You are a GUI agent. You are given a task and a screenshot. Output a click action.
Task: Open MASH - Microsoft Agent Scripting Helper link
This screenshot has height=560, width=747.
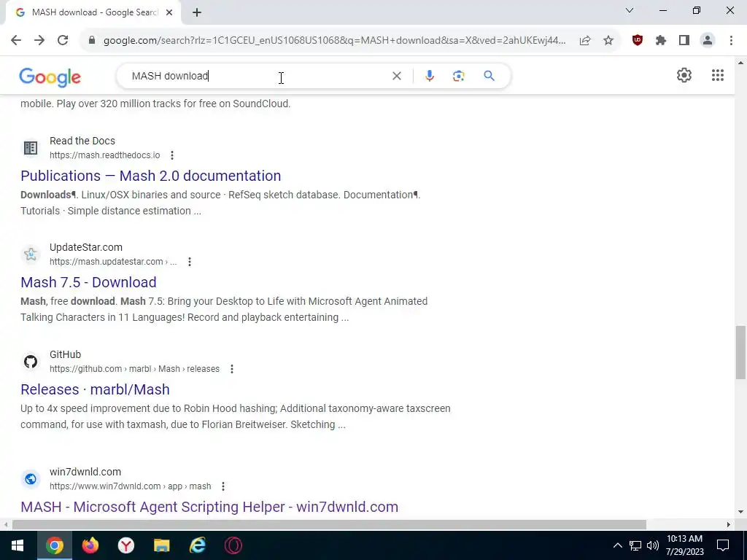pos(209,507)
